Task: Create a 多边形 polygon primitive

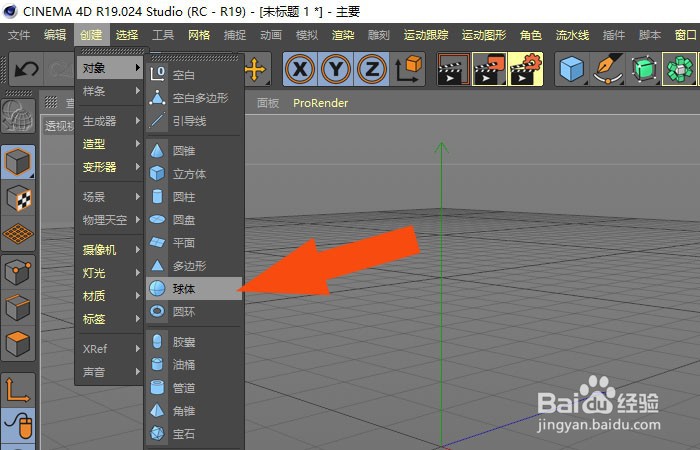Action: coord(194,266)
